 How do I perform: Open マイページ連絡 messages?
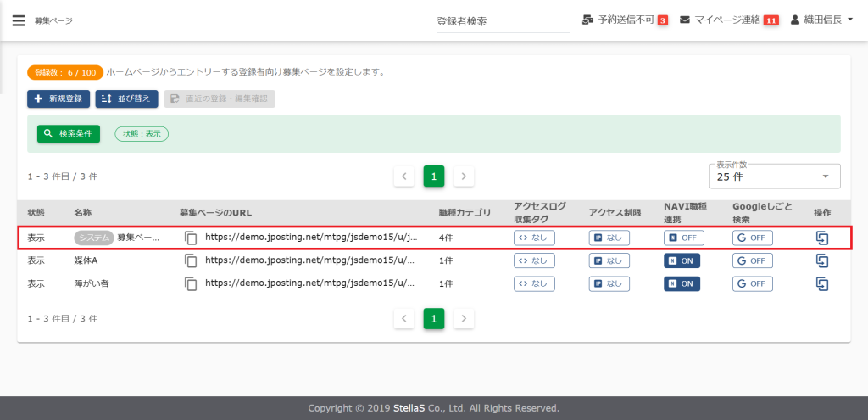[x=729, y=20]
